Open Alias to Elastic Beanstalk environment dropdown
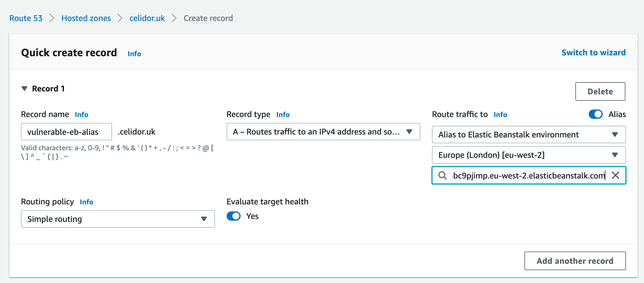 point(529,135)
